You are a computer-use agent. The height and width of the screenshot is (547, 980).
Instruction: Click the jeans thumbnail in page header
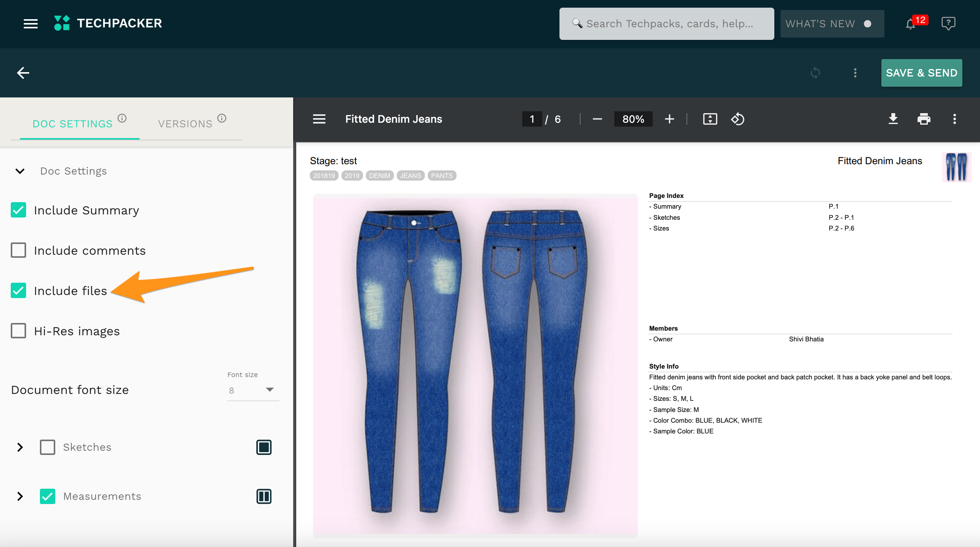pos(956,167)
